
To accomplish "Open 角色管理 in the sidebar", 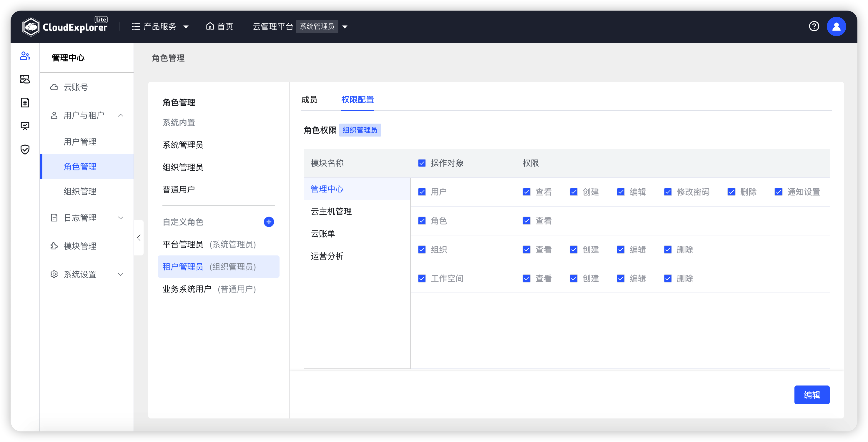I will pos(87,167).
